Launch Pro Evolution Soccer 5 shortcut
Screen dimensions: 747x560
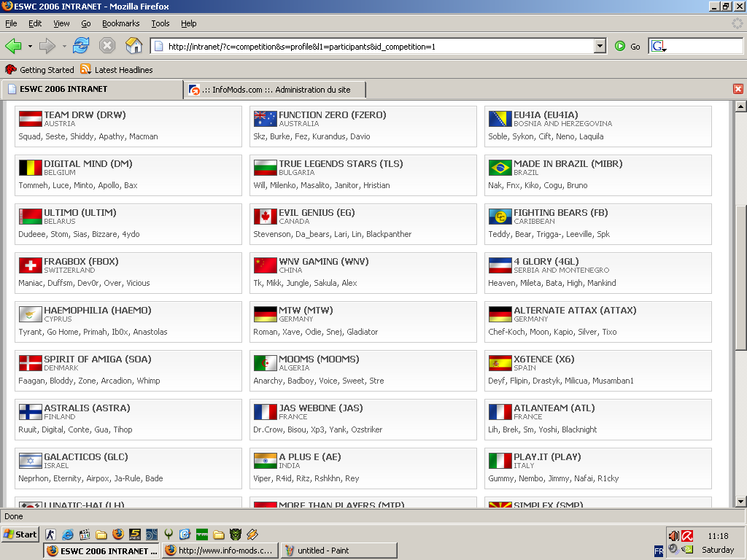135,534
